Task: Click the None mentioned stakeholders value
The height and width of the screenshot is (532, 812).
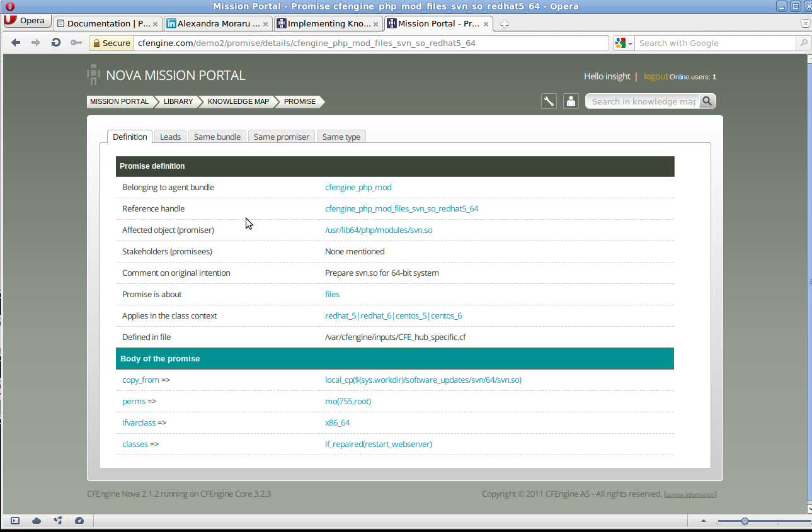Action: [355, 251]
